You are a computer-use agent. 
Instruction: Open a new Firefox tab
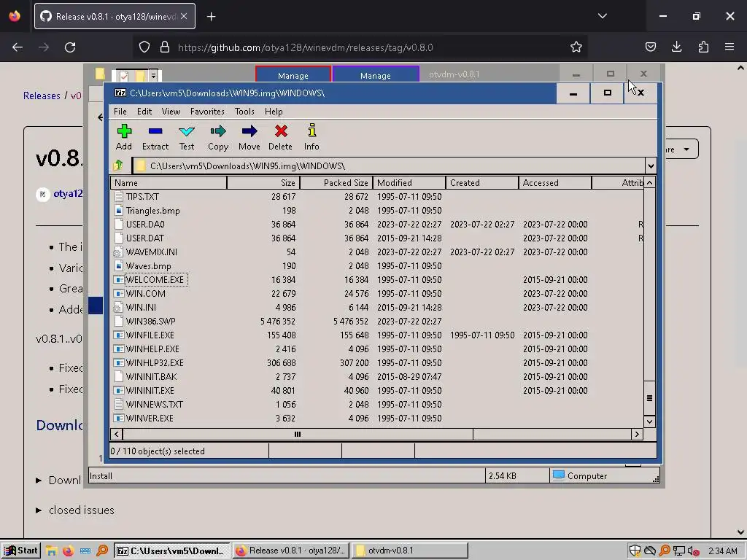[x=211, y=17]
